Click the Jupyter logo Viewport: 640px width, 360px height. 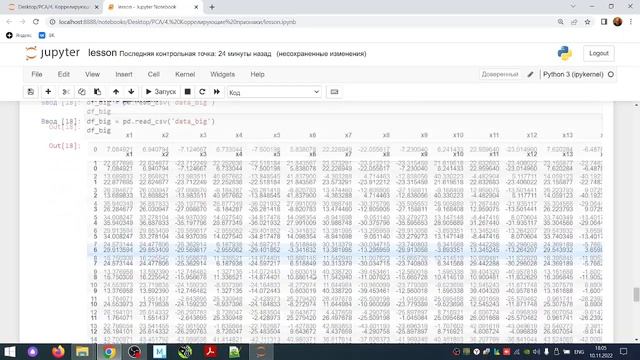point(52,53)
